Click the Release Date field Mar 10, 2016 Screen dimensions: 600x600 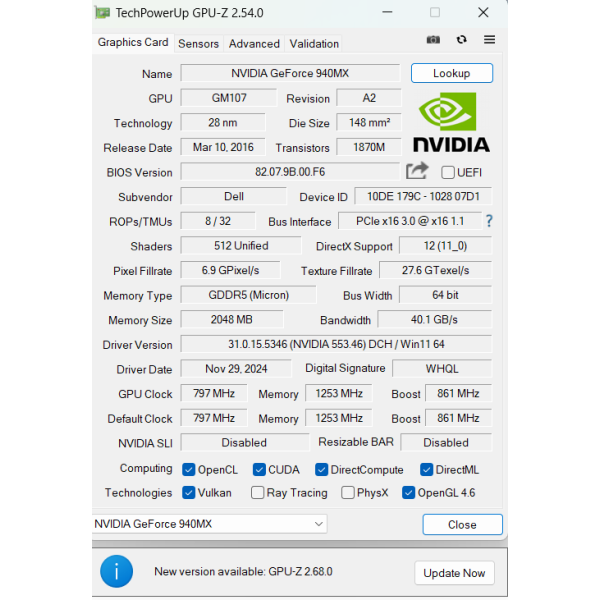click(x=223, y=147)
